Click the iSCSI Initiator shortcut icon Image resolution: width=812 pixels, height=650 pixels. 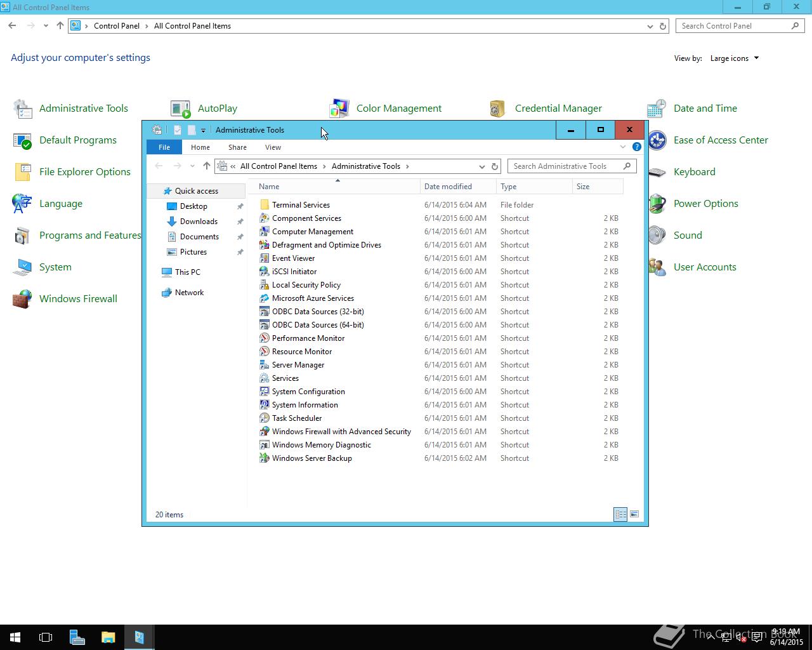point(265,272)
